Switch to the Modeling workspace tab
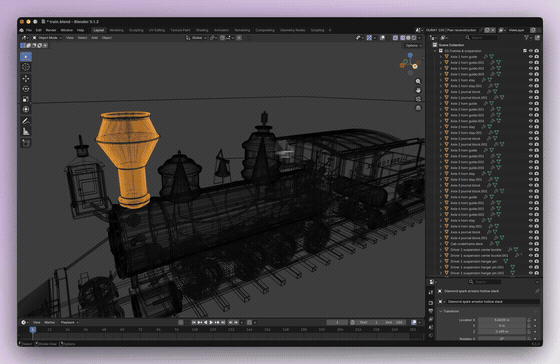Screen dimensions: 560x364 116,30
